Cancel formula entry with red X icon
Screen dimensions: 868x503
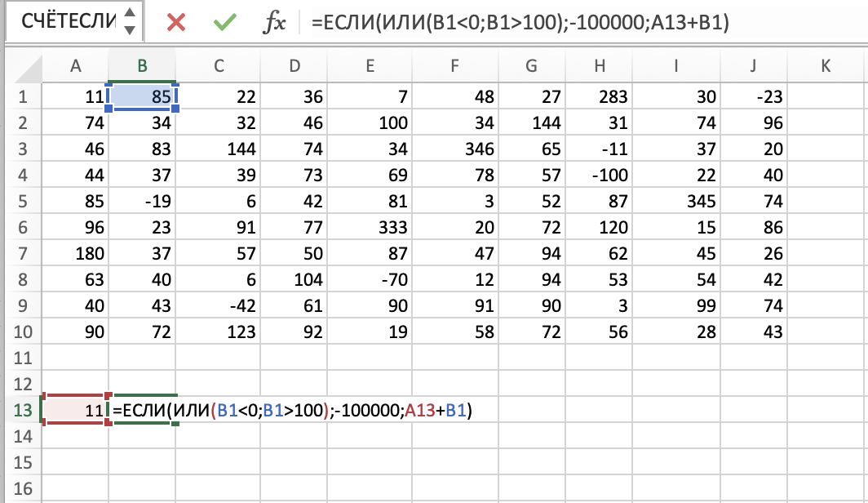[175, 23]
